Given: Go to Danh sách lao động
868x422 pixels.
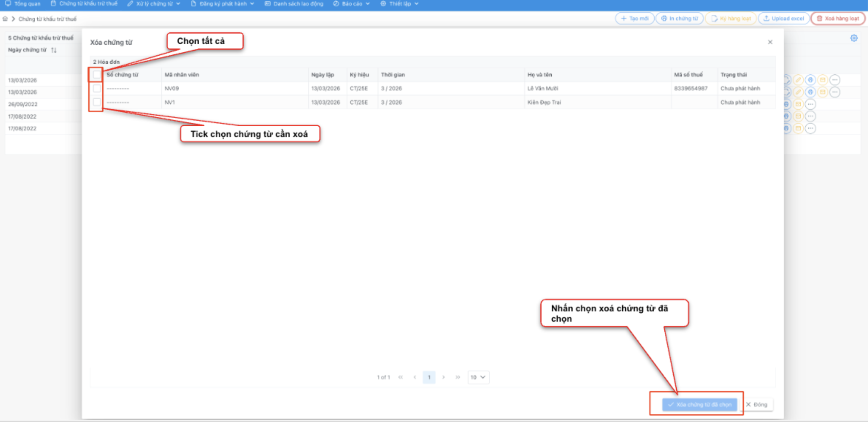Looking at the screenshot, I should click(x=294, y=4).
